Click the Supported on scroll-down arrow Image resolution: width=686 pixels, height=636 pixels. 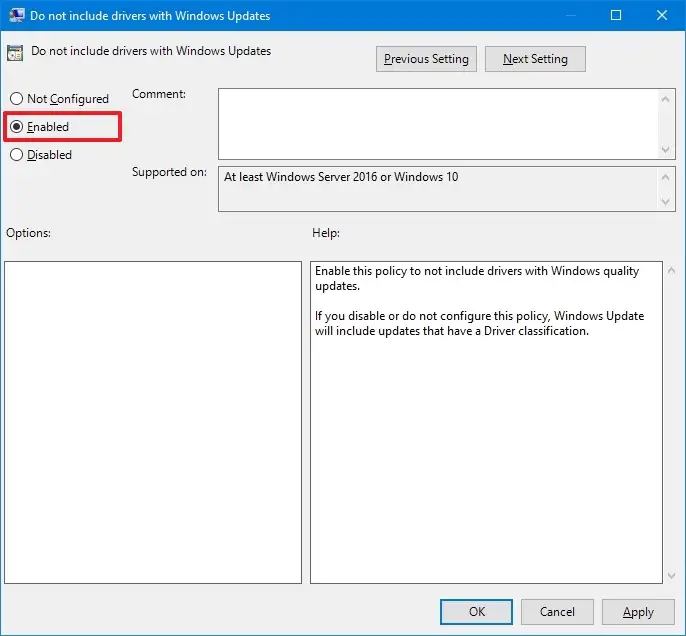665,202
